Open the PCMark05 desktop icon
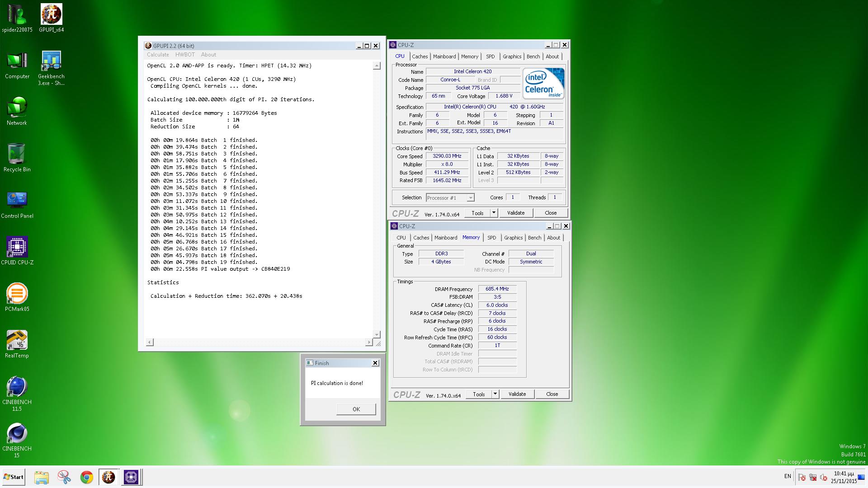The width and height of the screenshot is (868, 488). click(x=17, y=297)
